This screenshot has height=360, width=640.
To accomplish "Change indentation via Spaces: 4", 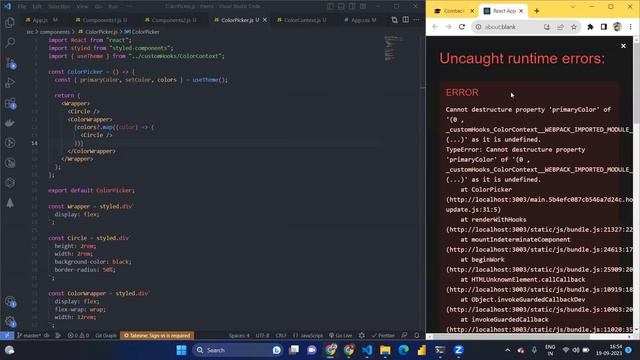I will click(x=239, y=336).
